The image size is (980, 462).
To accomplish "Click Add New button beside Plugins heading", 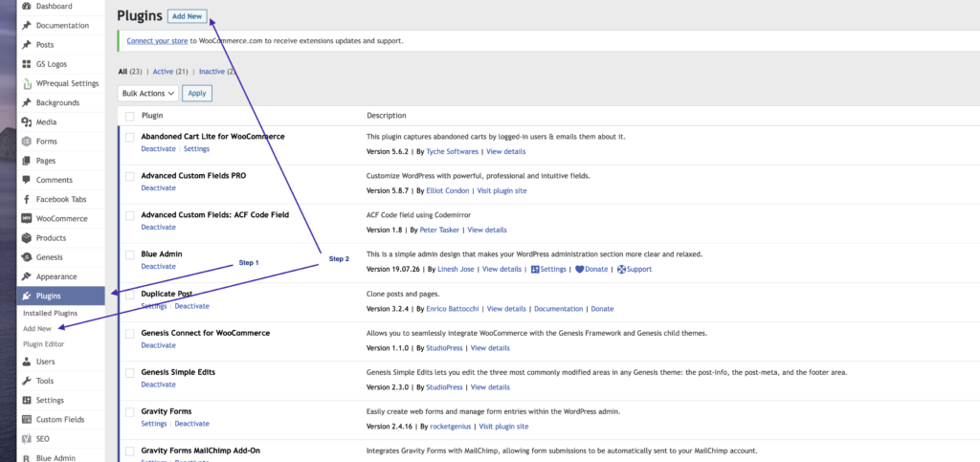I will [188, 16].
